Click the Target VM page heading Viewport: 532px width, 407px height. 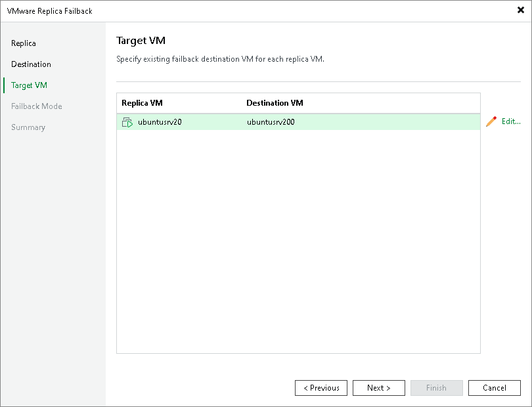pyautogui.click(x=141, y=41)
